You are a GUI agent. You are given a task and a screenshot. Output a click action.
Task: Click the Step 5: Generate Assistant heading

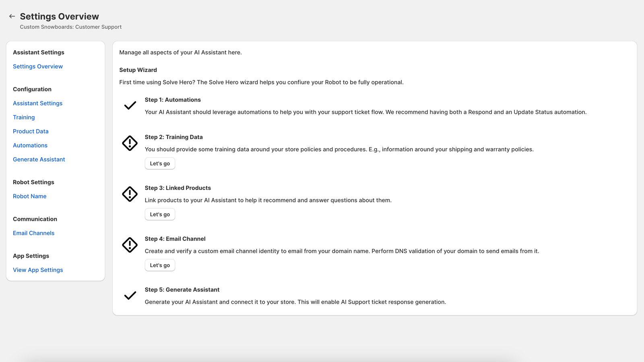click(182, 290)
